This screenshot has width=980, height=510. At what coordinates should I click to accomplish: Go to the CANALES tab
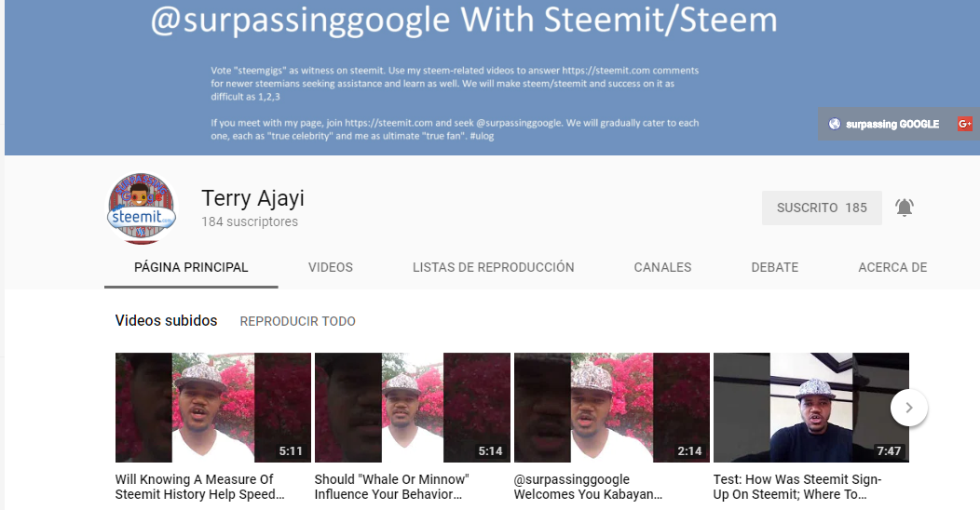(x=662, y=267)
